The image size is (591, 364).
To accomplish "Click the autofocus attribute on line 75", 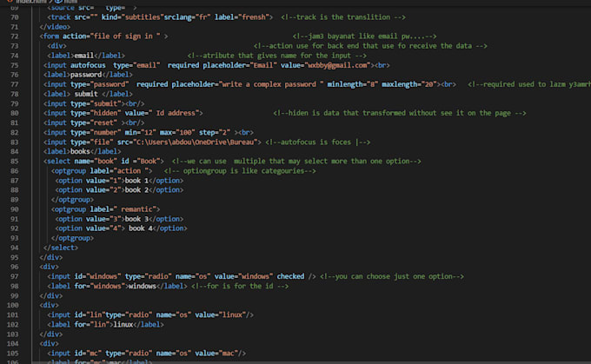I will pyautogui.click(x=88, y=65).
